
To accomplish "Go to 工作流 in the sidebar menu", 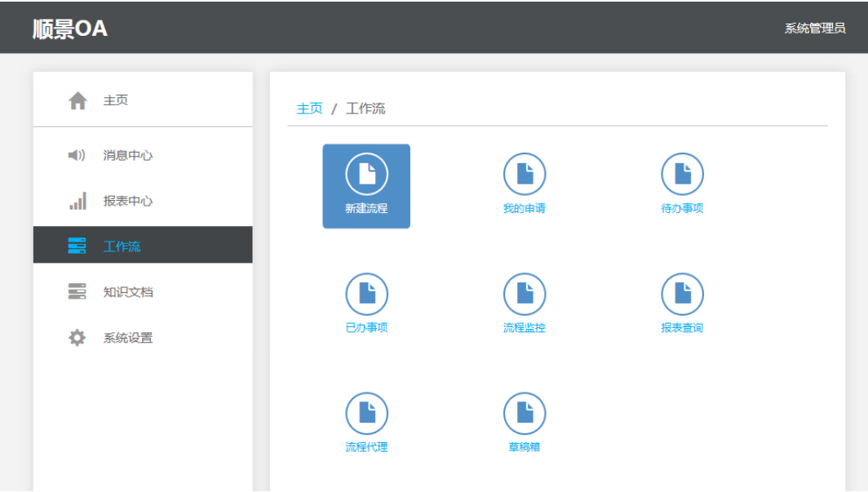I will [x=122, y=246].
